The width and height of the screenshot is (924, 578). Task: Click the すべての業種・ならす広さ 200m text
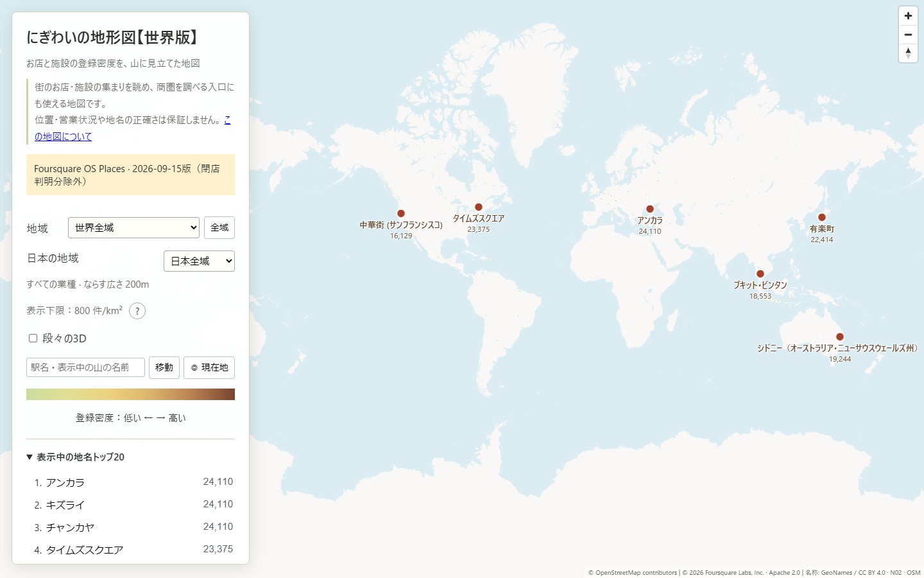point(88,284)
